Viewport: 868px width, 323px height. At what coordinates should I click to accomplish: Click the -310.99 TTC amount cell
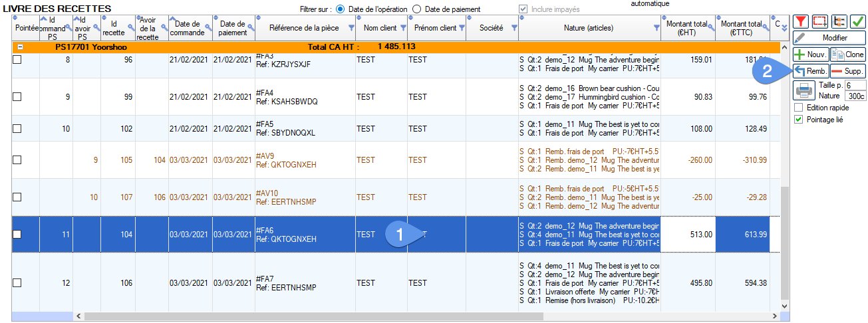point(742,160)
